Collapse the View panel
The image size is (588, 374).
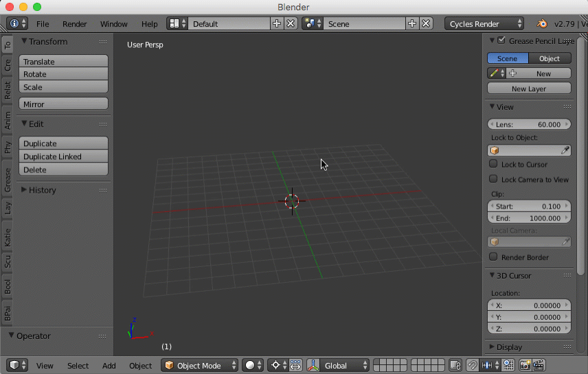click(492, 107)
